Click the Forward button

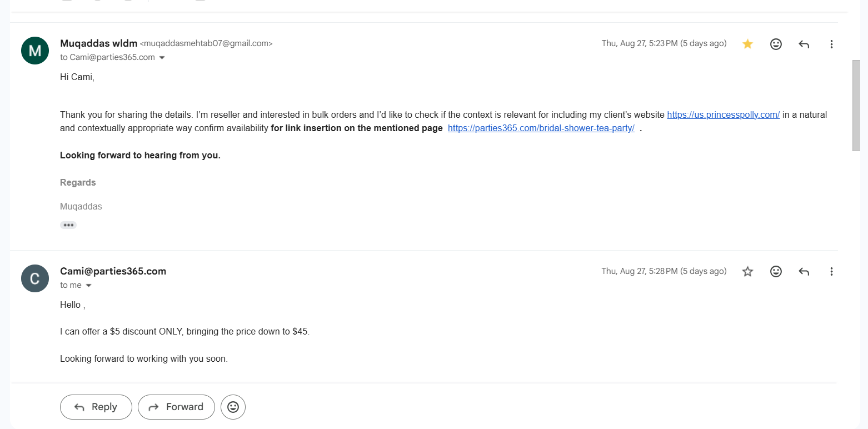click(176, 407)
